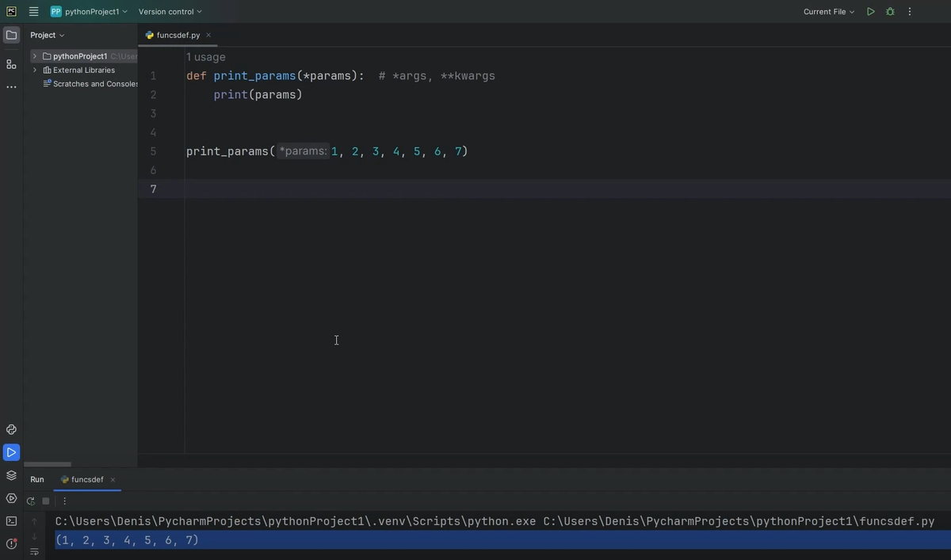
Task: Click print(params) on line 2
Action: pyautogui.click(x=258, y=94)
